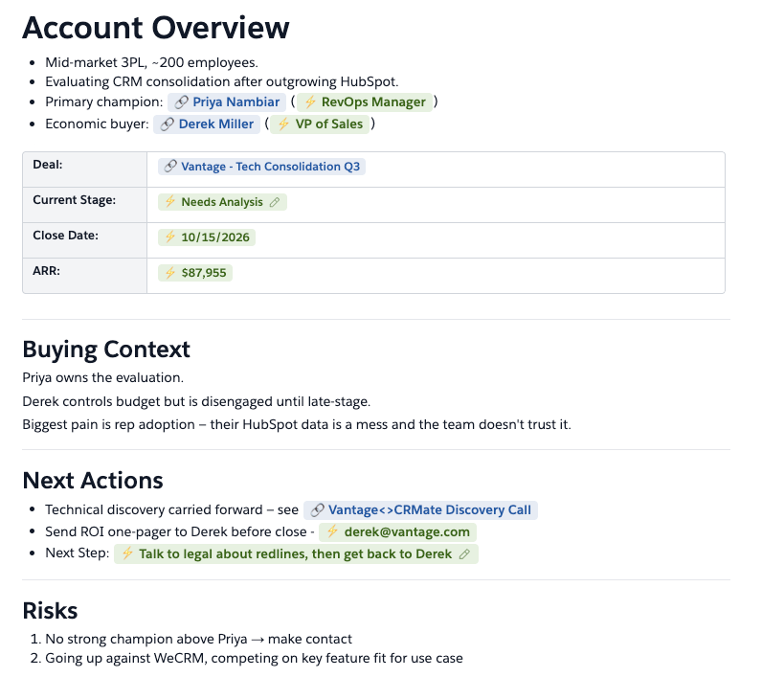Click the 'Primary champion:' label text
Image resolution: width=762 pixels, height=700 pixels.
point(104,102)
